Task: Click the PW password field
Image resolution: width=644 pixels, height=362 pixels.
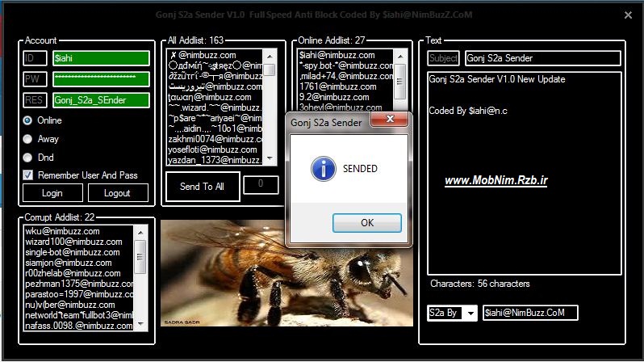Action: click(101, 79)
